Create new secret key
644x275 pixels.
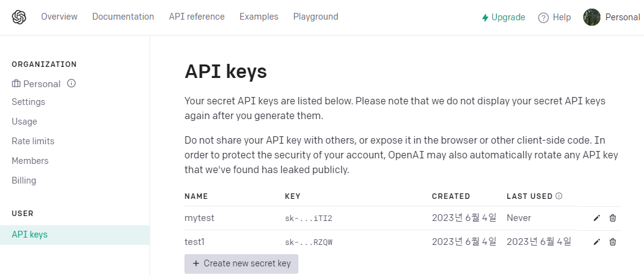(241, 263)
